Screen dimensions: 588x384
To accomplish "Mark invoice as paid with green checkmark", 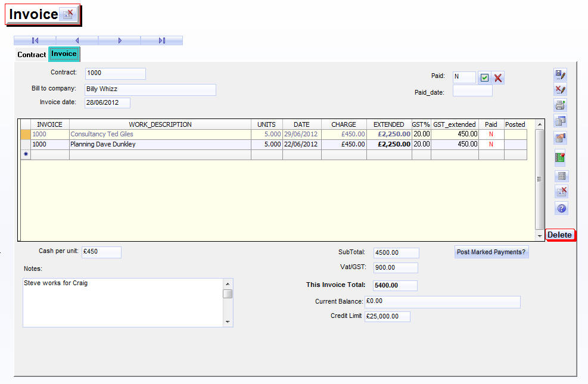I will pyautogui.click(x=485, y=78).
